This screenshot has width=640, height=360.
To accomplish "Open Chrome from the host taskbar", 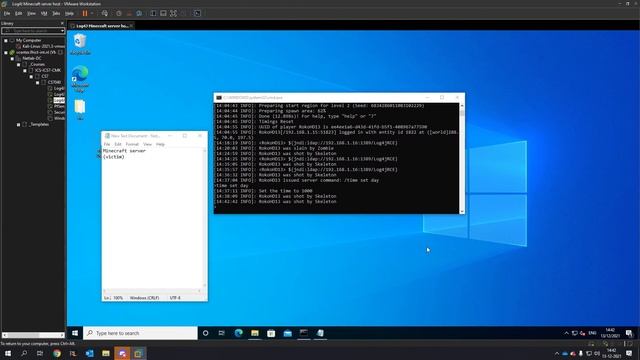I will click(x=57, y=353).
